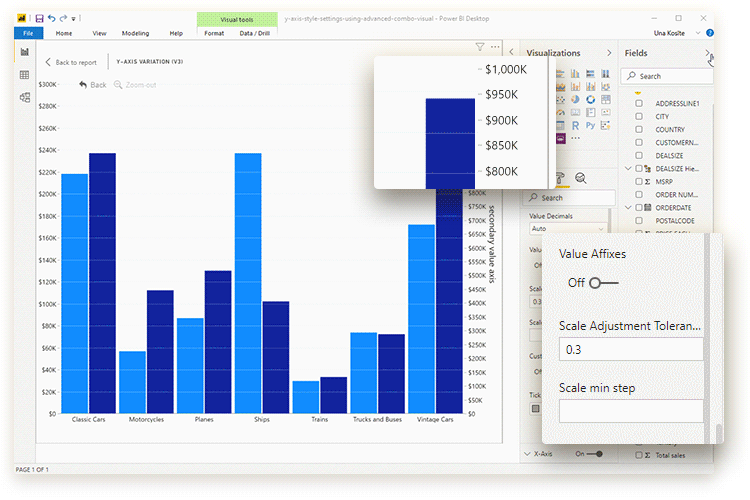Select the line and clustered column chart visualization
This screenshot has width=750, height=500.
[x=591, y=87]
